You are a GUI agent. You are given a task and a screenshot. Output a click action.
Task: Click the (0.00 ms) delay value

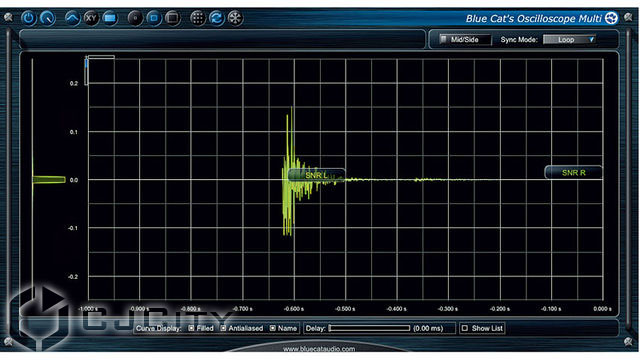coord(428,328)
